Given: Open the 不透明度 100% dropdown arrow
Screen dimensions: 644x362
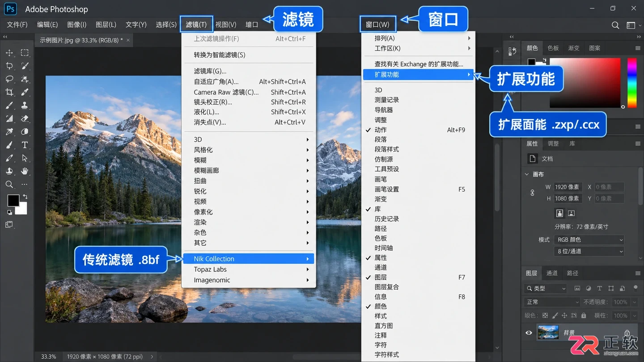Looking at the screenshot, I should pyautogui.click(x=634, y=302).
